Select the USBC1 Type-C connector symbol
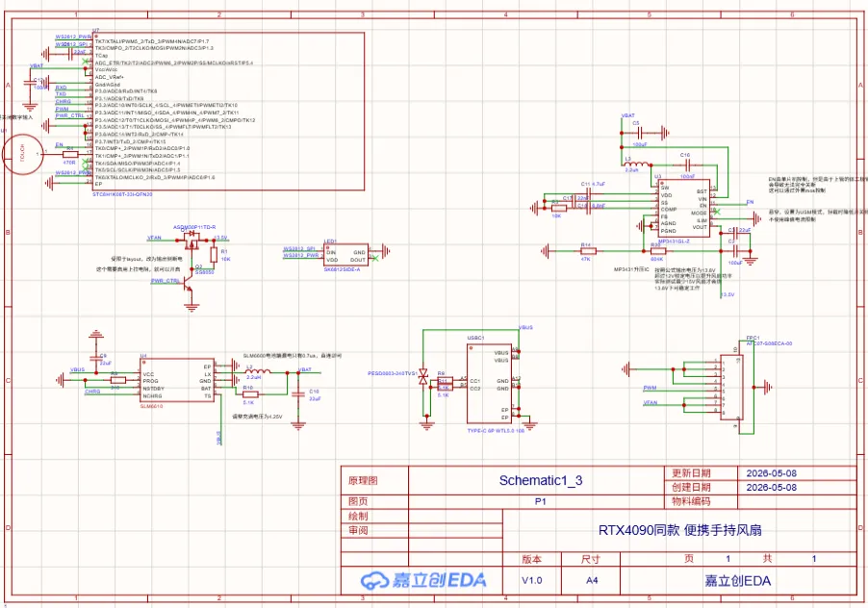The width and height of the screenshot is (868, 608). tap(490, 384)
